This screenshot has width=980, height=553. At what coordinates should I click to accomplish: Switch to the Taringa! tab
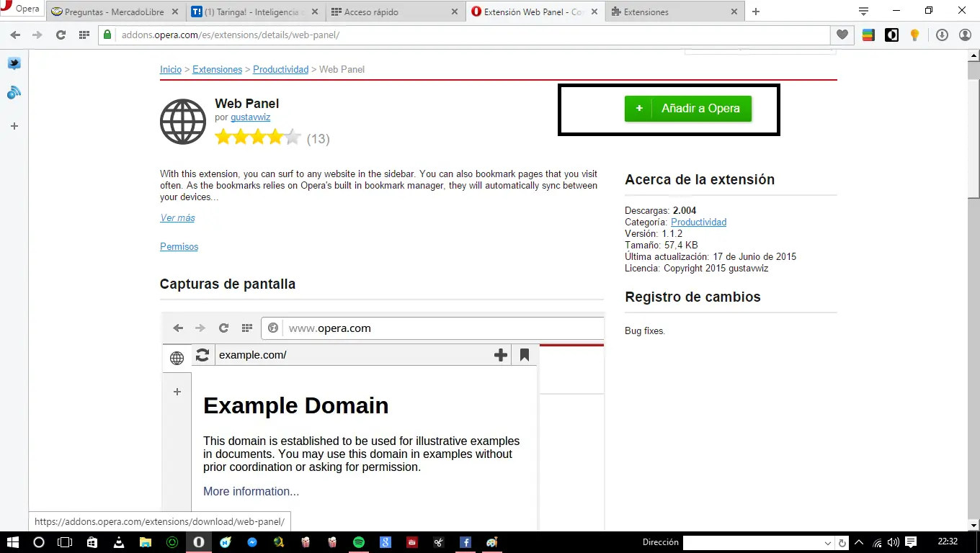(x=255, y=12)
